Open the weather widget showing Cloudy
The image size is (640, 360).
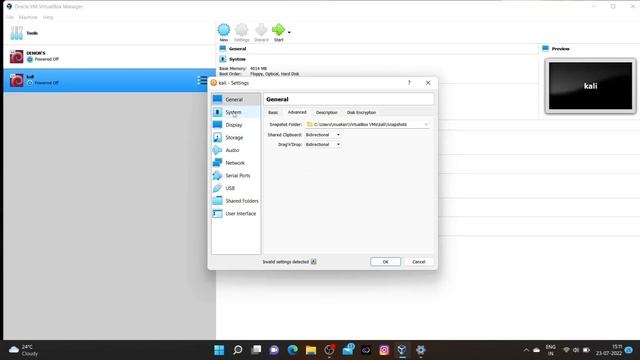[24, 350]
